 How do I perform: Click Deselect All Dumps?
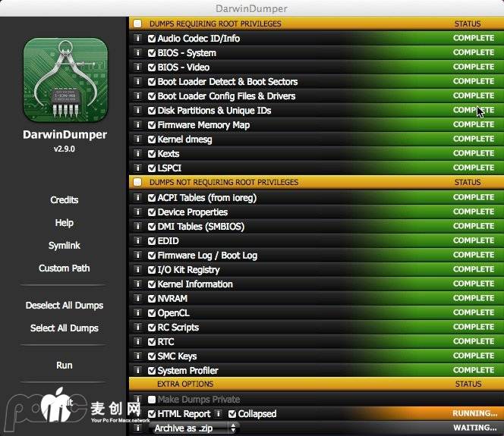[x=65, y=306]
